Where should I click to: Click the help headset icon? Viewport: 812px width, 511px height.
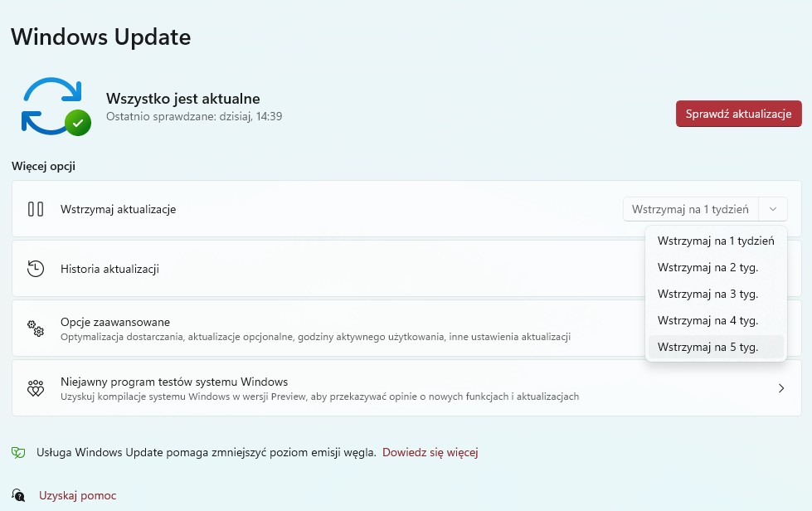tap(18, 496)
